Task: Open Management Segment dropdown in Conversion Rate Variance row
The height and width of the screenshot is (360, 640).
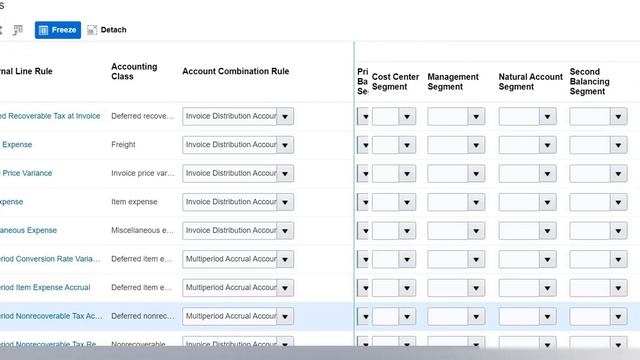Action: click(476, 259)
